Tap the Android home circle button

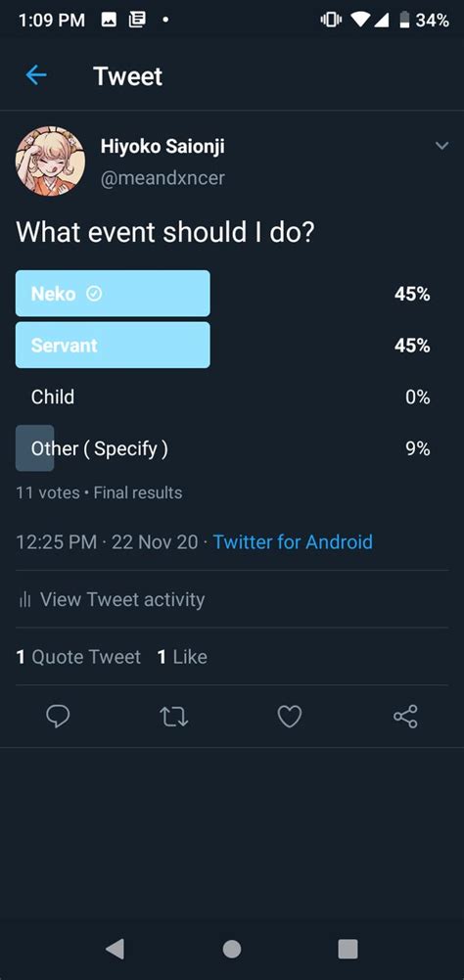point(232,949)
